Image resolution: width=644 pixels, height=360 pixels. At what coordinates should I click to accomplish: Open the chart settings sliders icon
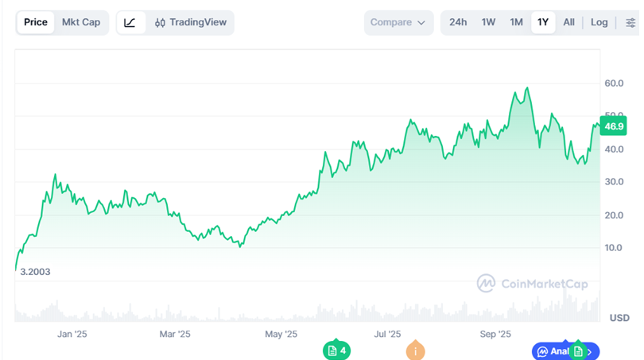[630, 22]
